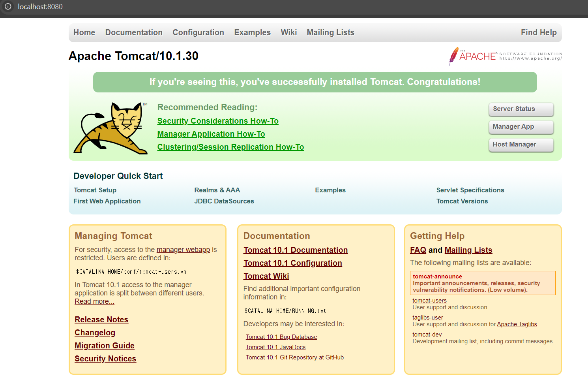
Task: Open Mailing Lists link in Getting Help
Action: [x=468, y=250]
